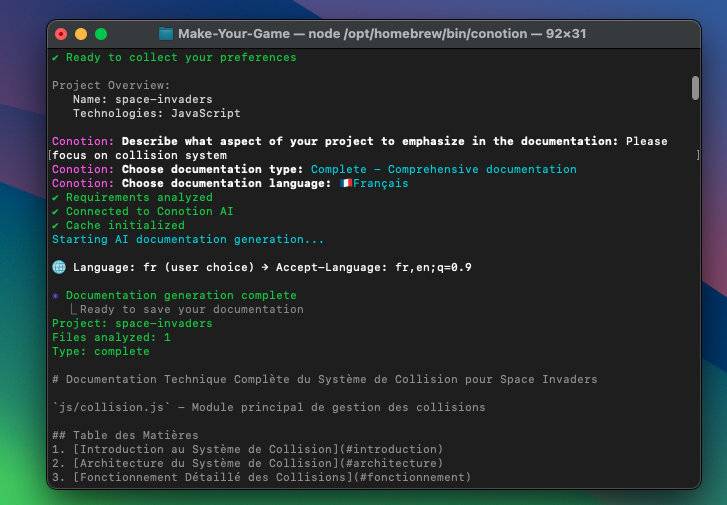This screenshot has height=505, width=727.
Task: Click the folder icon in the title bar
Action: click(166, 34)
